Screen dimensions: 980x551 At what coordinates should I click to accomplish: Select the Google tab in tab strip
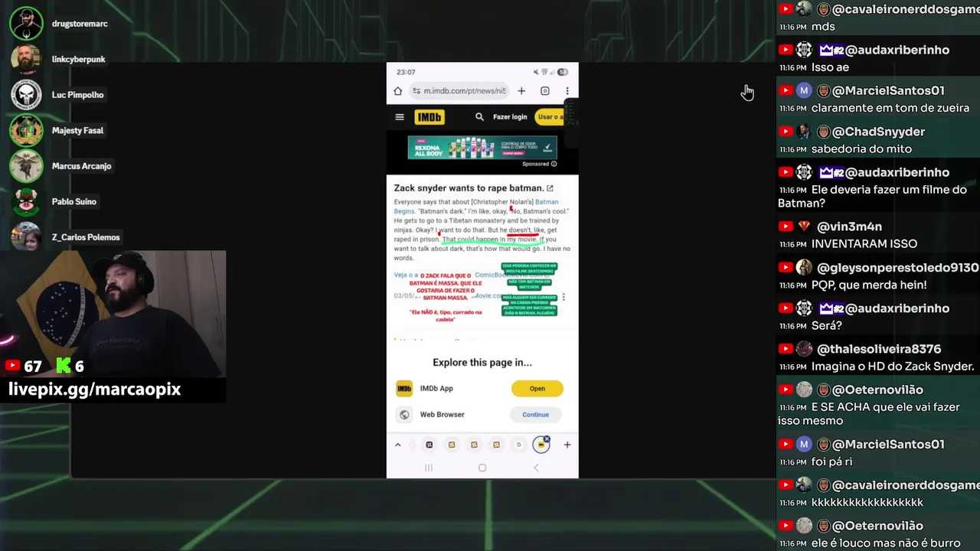pos(518,445)
